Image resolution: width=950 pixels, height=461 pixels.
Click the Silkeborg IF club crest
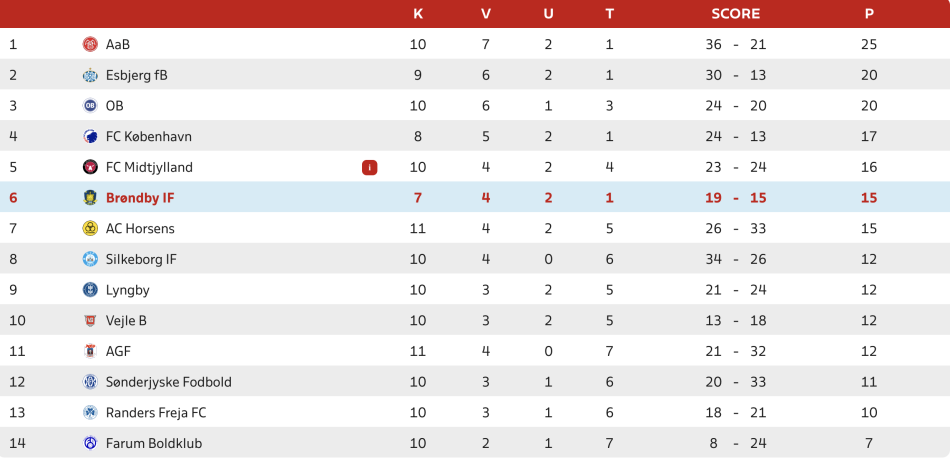click(90, 259)
